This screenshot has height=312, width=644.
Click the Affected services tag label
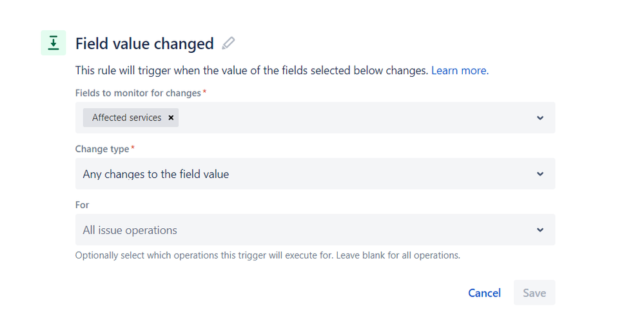tap(126, 118)
